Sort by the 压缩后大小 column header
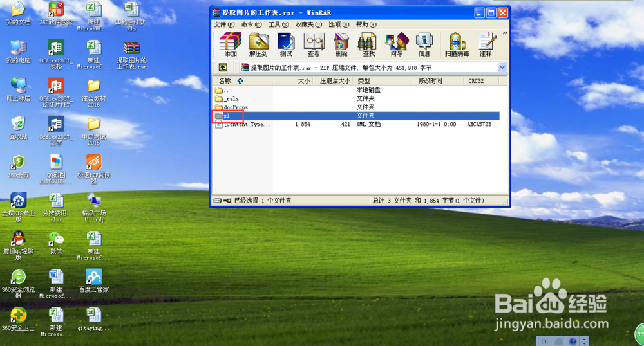 (x=334, y=81)
